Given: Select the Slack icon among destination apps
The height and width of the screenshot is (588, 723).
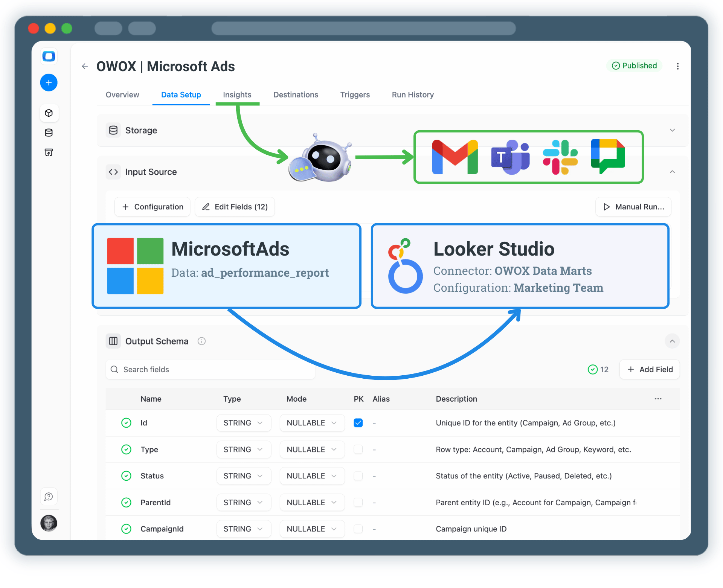Looking at the screenshot, I should click(x=560, y=157).
